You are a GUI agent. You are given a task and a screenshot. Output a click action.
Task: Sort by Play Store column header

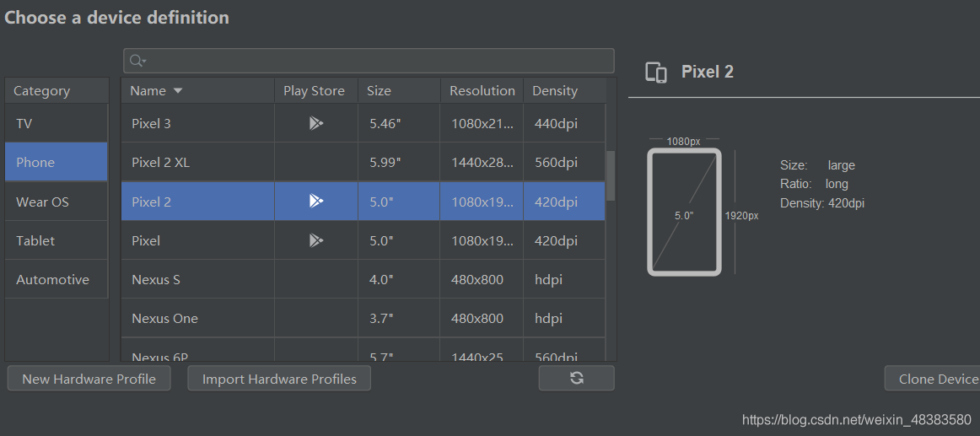315,90
